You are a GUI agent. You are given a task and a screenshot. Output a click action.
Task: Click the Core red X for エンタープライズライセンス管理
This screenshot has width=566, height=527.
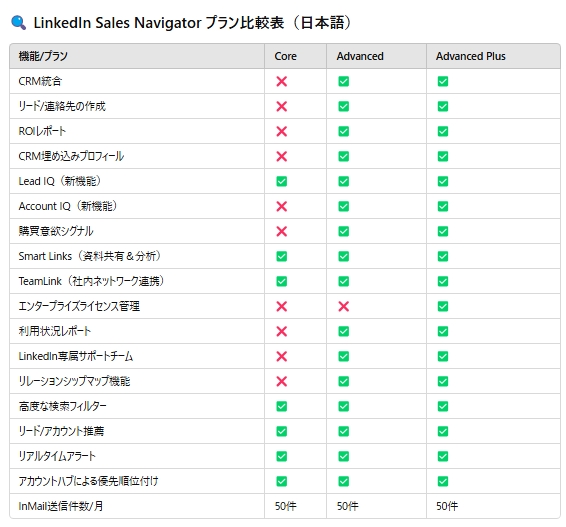click(x=282, y=306)
